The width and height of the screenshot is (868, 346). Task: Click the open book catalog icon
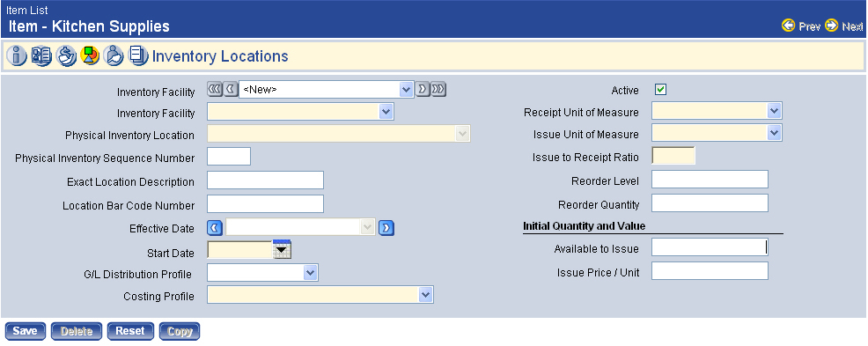click(41, 56)
